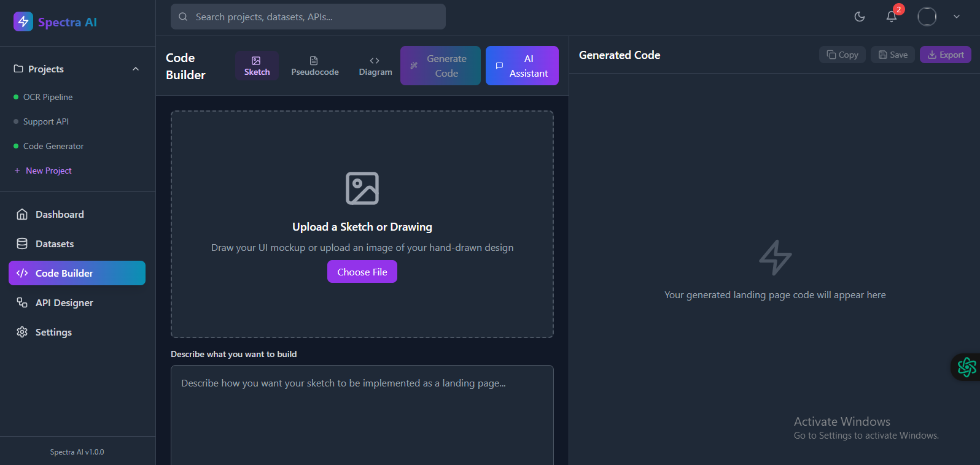Switch to the Pseudocode tab

pyautogui.click(x=315, y=66)
